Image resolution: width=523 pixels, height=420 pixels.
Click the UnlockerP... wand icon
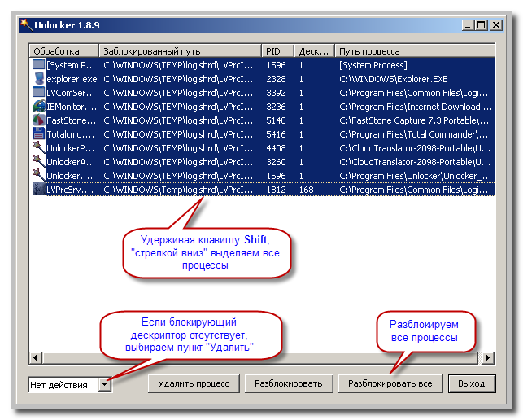coord(39,147)
